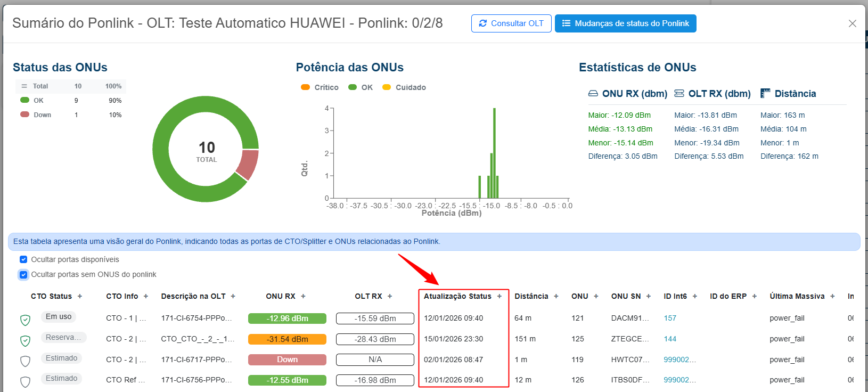
Task: Expand the Descrição na OLT column options
Action: pyautogui.click(x=233, y=297)
